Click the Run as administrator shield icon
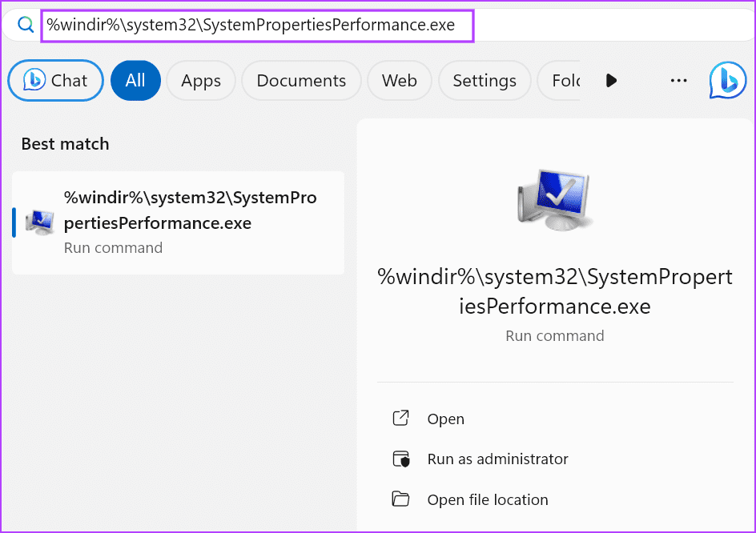 pyautogui.click(x=400, y=459)
